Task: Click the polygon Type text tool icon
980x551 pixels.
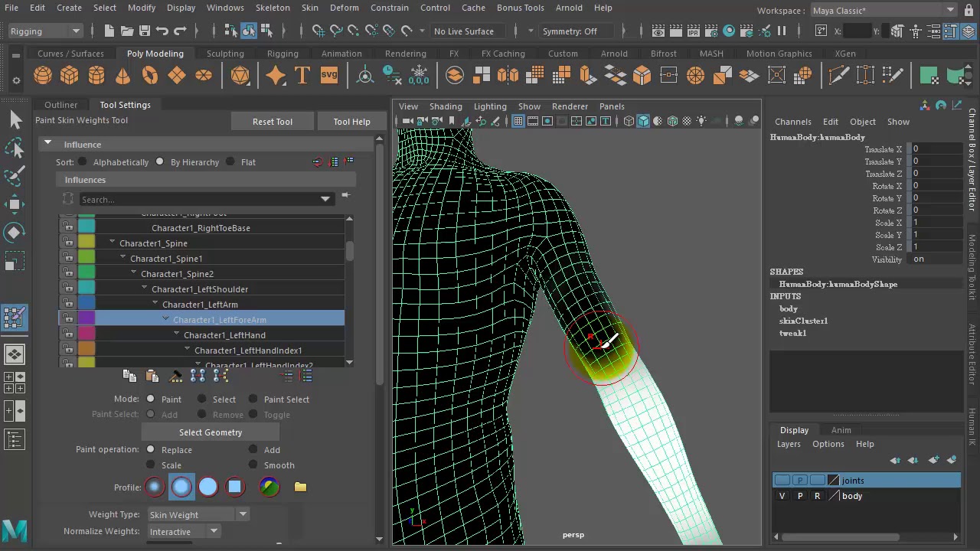Action: tap(302, 75)
